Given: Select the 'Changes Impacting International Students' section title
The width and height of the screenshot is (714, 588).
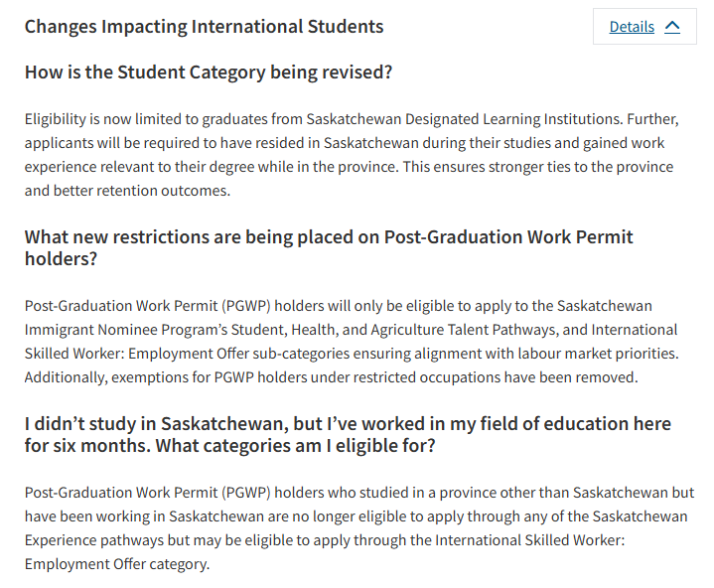Looking at the screenshot, I should (204, 27).
